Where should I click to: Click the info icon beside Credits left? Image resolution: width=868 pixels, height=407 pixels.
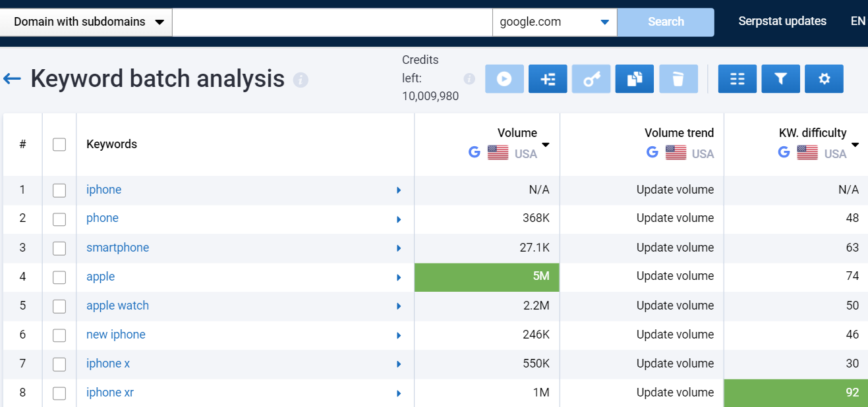coord(469,79)
